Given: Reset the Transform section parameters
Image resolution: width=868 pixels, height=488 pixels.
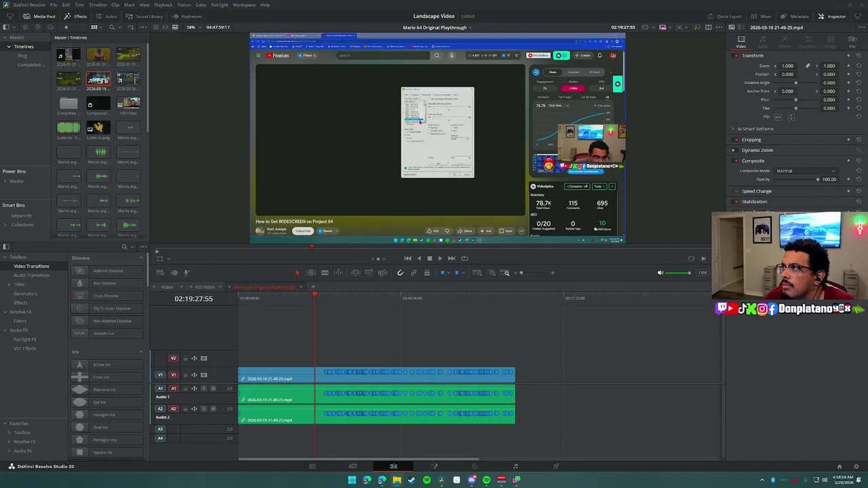Looking at the screenshot, I should click(859, 56).
